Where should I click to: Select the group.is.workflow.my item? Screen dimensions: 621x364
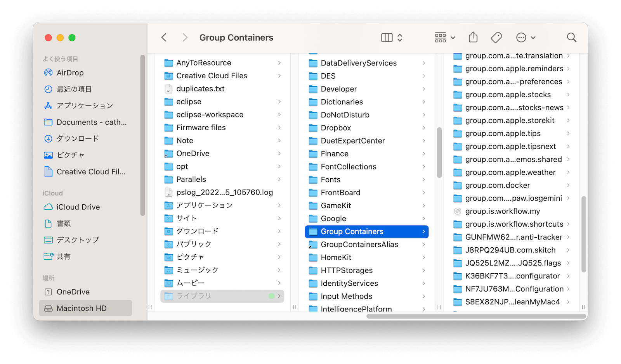(511, 211)
